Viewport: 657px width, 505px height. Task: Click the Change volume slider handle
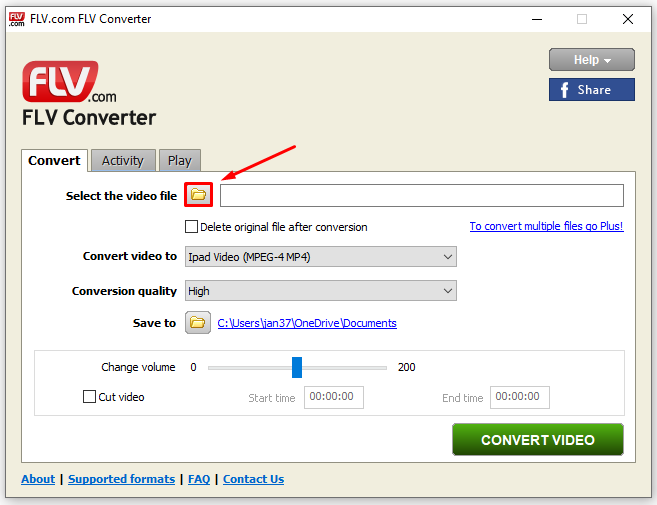click(297, 368)
